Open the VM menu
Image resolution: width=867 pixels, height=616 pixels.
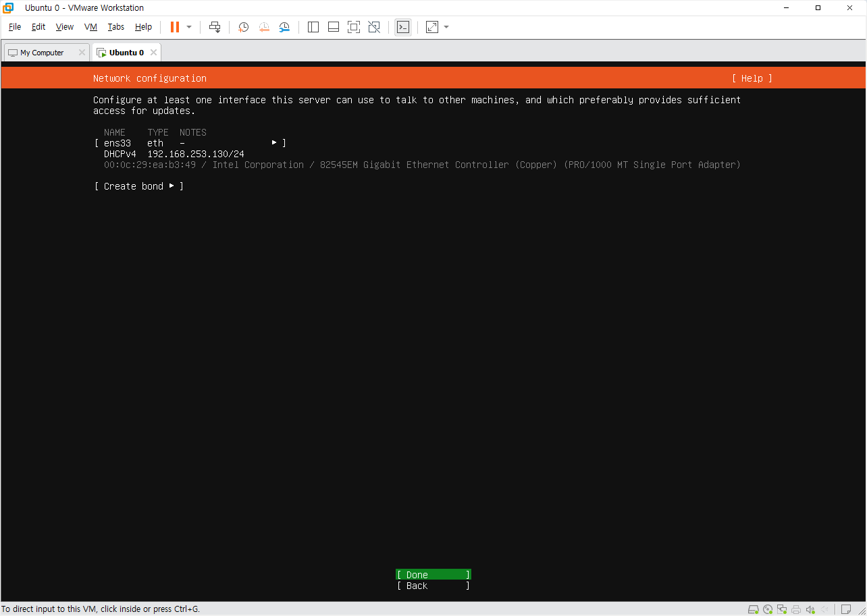[91, 27]
